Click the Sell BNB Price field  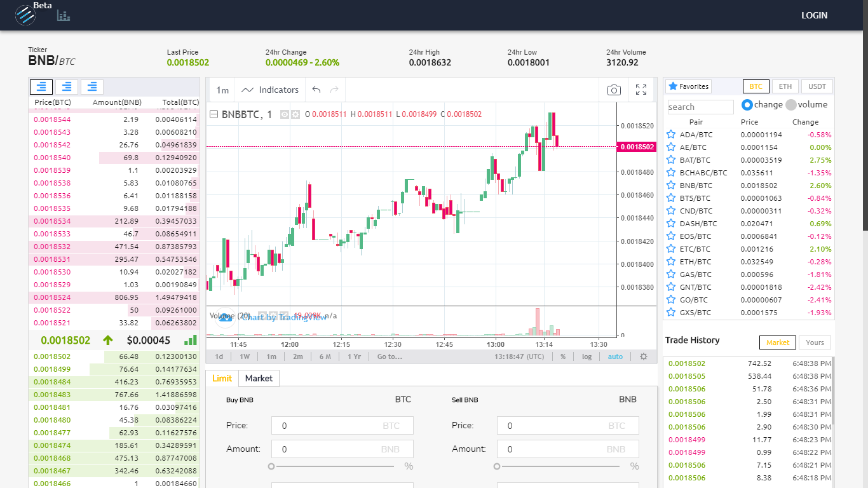[x=568, y=426]
